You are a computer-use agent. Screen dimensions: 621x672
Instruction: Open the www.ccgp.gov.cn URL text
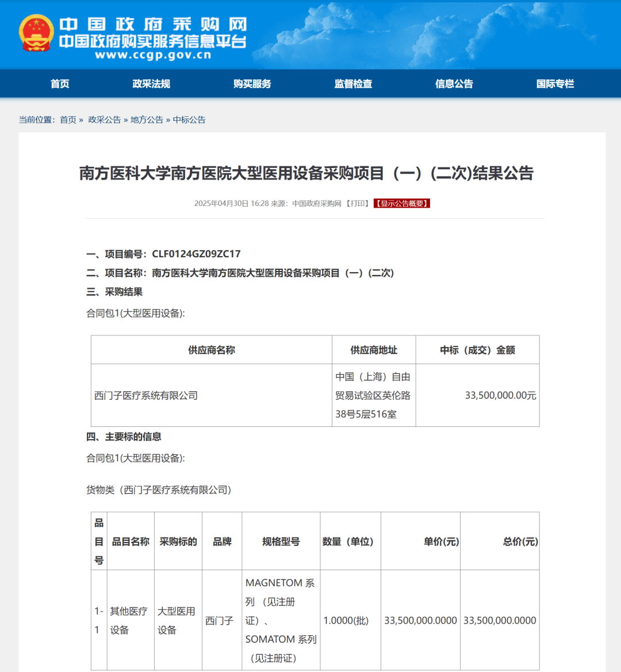(154, 55)
